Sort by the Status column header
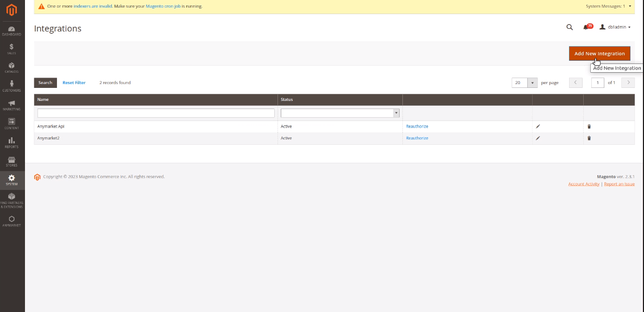The image size is (644, 312). (340, 99)
